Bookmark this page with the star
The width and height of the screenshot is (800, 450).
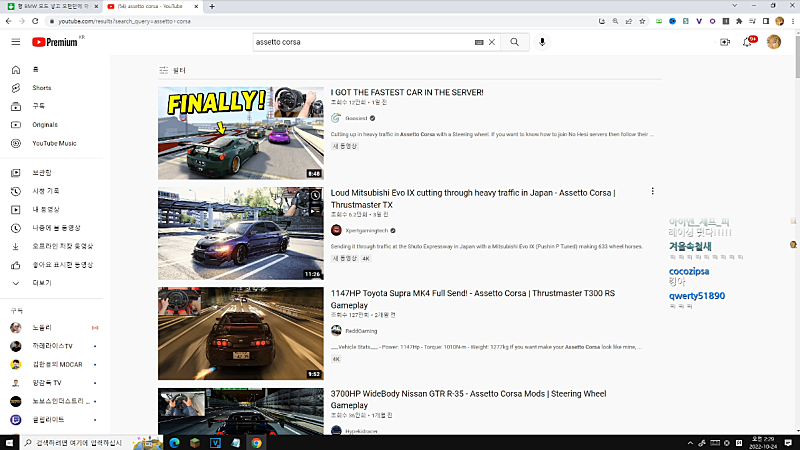pyautogui.click(x=642, y=21)
